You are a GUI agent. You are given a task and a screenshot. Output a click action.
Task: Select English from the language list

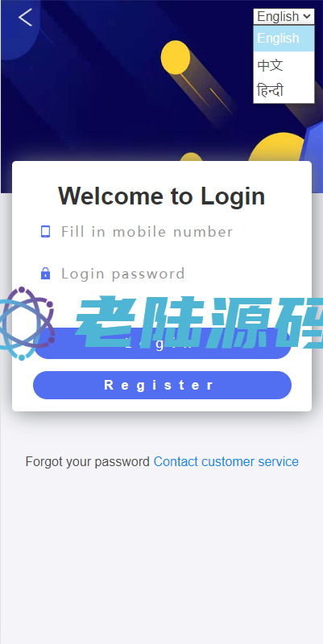(x=284, y=38)
